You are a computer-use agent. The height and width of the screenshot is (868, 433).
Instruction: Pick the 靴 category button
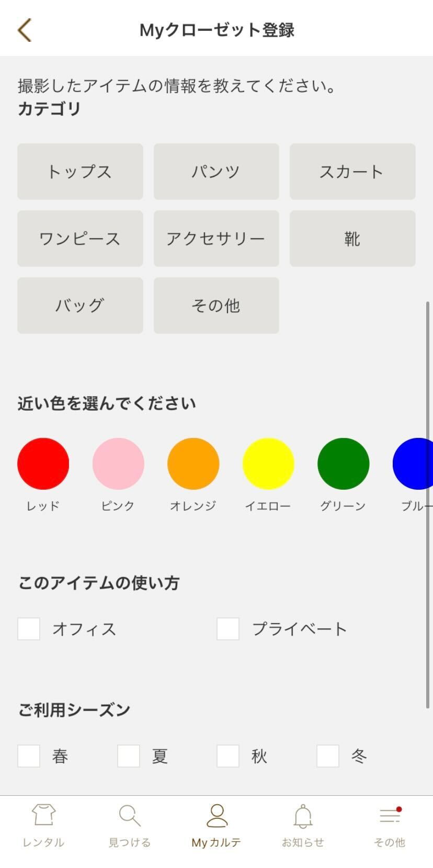tap(352, 239)
